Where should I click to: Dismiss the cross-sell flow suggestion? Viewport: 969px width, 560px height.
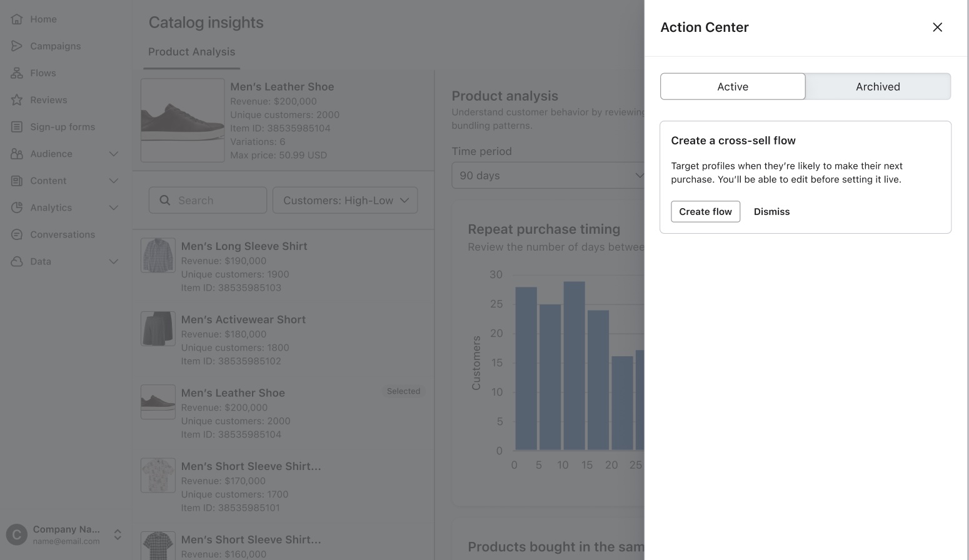tap(771, 212)
